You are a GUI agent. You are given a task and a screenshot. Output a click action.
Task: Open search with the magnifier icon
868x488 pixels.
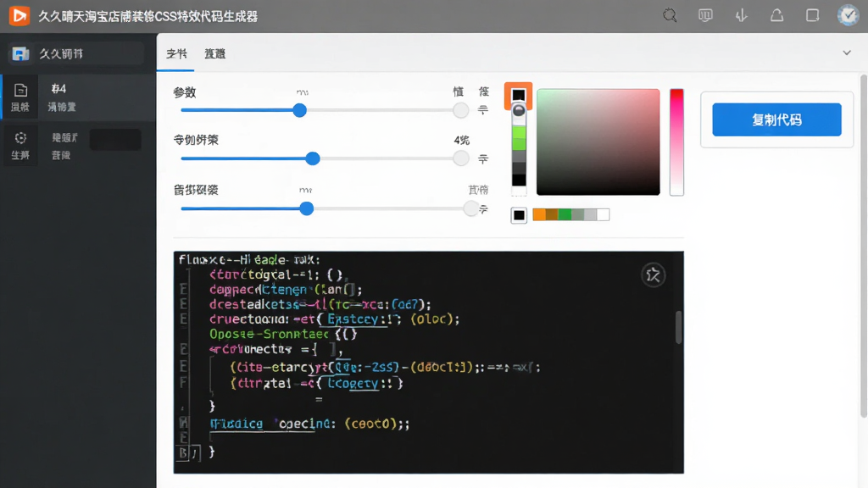point(670,15)
